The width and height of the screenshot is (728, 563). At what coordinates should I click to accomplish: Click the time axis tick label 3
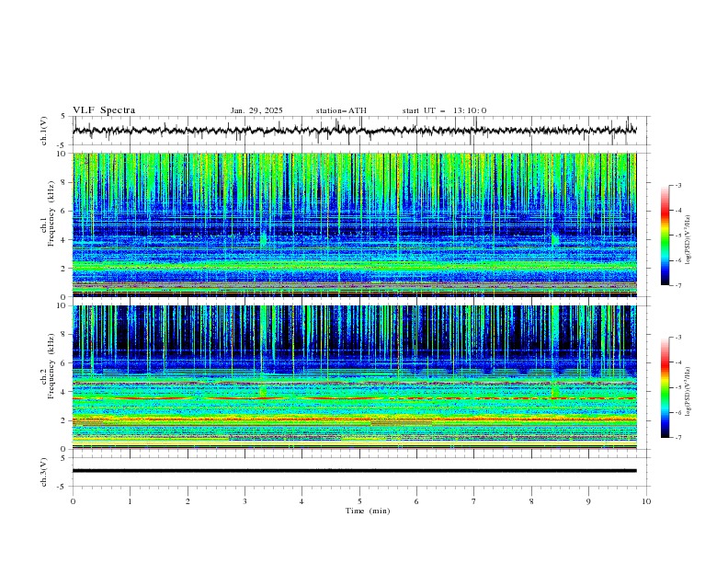click(x=245, y=501)
